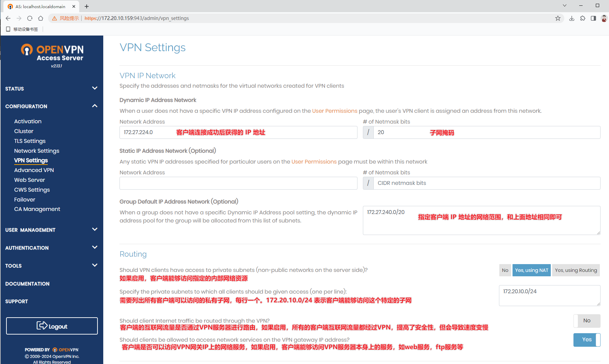Image resolution: width=609 pixels, height=364 pixels.
Task: Follow User Permissions link in Dynamic section
Action: click(334, 111)
